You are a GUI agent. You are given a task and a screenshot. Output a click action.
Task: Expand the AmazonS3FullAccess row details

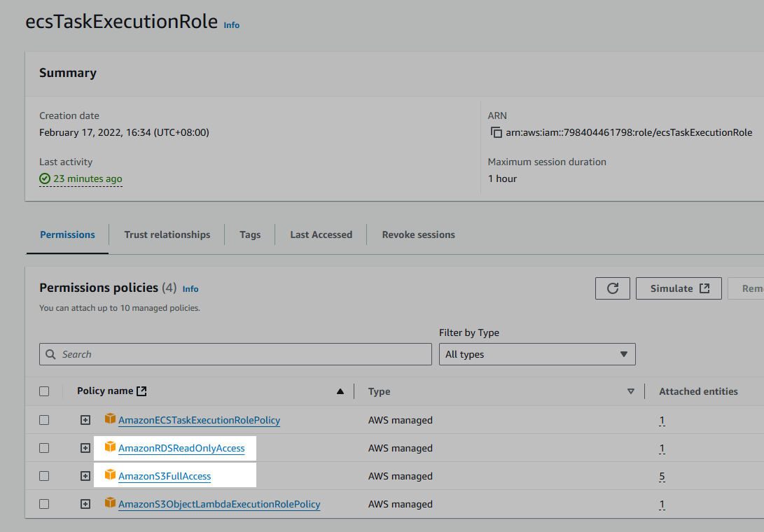click(x=85, y=476)
